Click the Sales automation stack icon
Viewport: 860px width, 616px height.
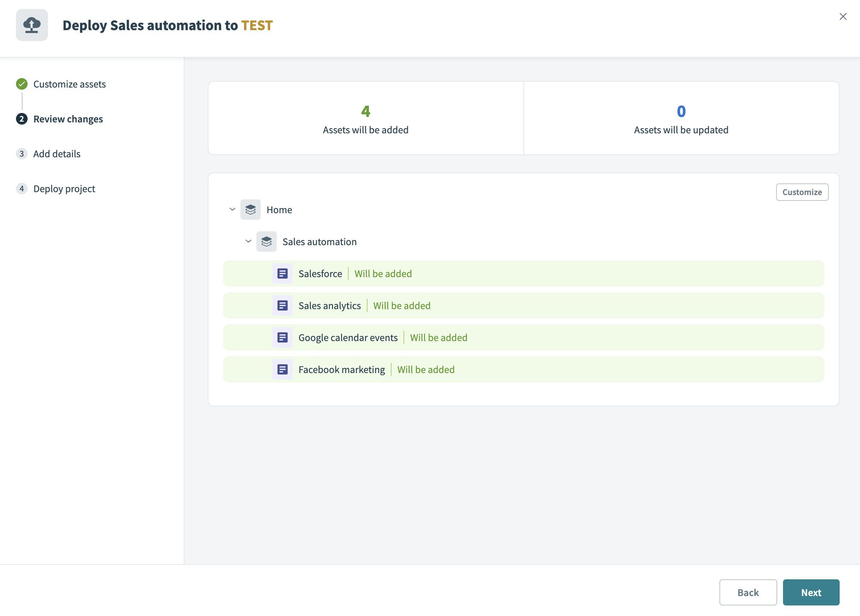pos(267,242)
